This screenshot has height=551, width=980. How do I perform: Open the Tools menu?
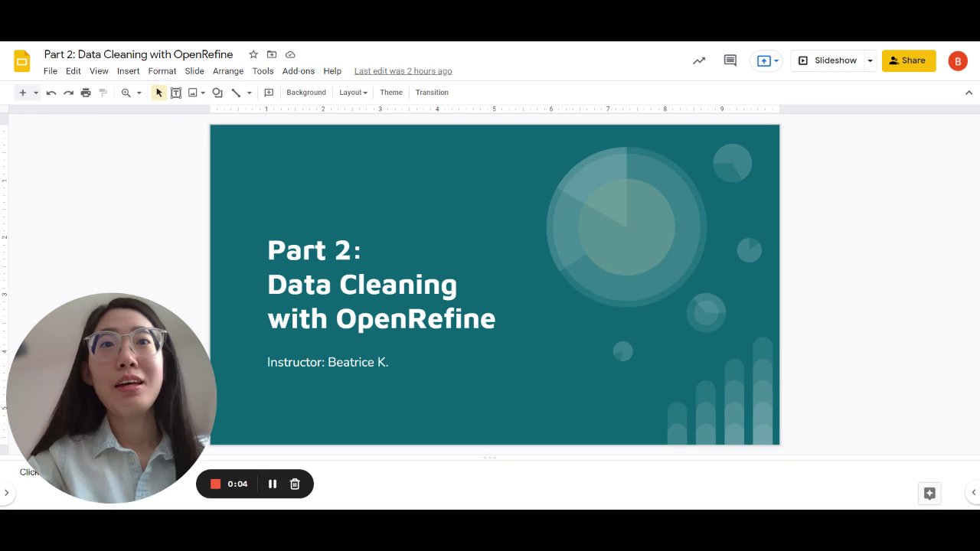[x=263, y=71]
